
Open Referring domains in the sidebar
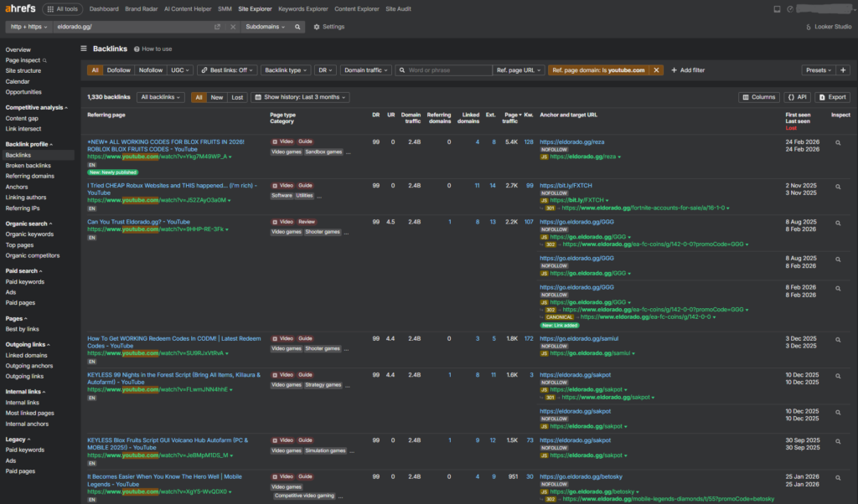pos(28,177)
